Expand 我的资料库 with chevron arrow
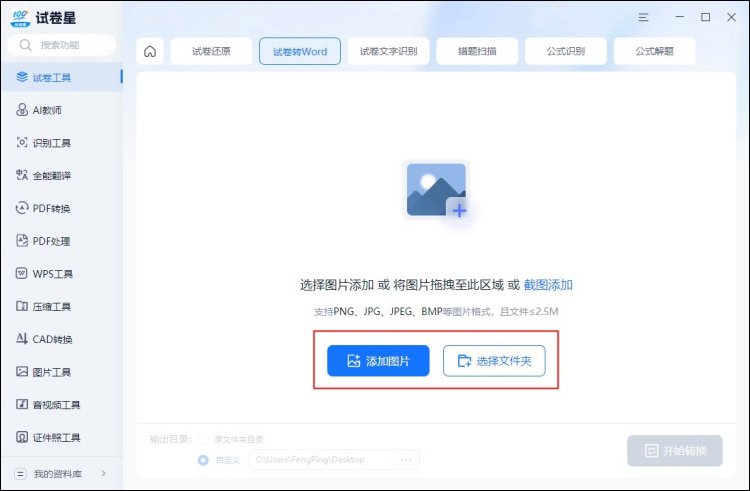Screen dimensions: 750x491 click(x=104, y=473)
